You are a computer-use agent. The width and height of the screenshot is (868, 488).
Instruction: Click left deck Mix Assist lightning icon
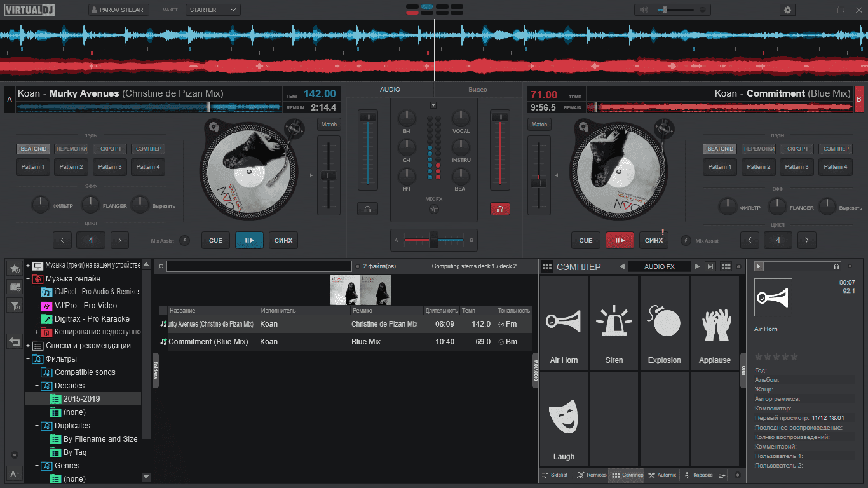(x=184, y=241)
